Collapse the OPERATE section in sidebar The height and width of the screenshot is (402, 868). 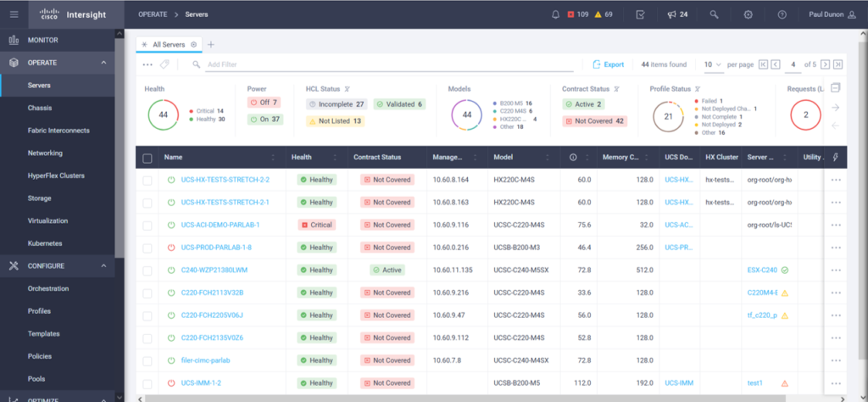(x=103, y=63)
